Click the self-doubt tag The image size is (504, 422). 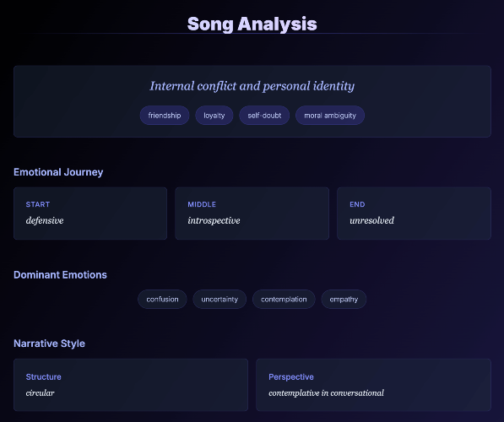(264, 116)
